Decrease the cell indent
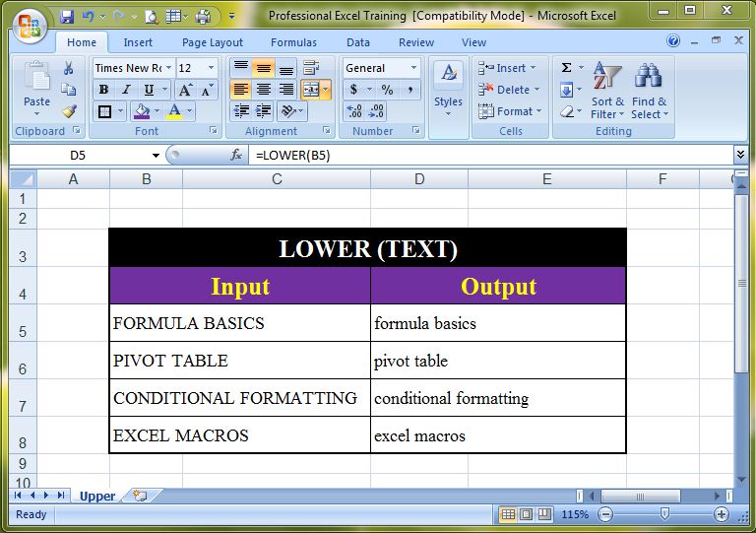This screenshot has width=756, height=533. pyautogui.click(x=241, y=111)
